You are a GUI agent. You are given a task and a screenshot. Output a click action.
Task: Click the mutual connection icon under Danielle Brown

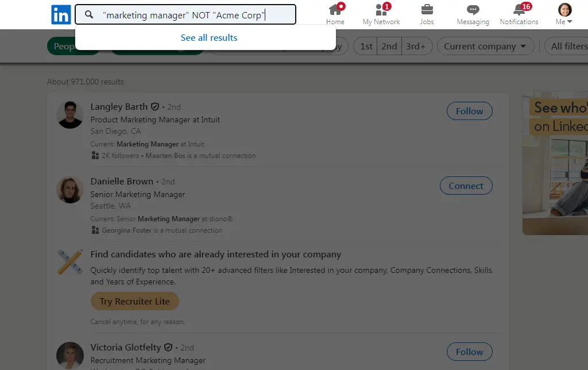click(95, 230)
